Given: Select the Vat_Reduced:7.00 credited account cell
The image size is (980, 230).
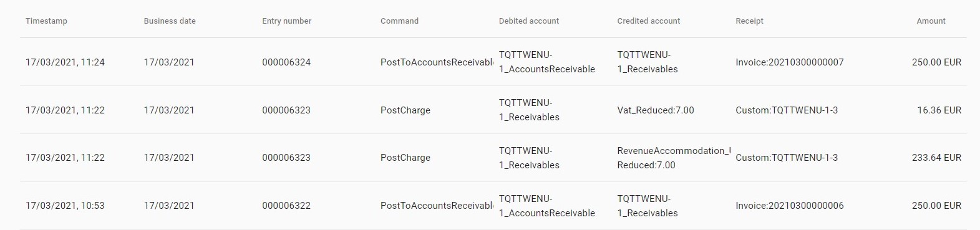Looking at the screenshot, I should (656, 110).
